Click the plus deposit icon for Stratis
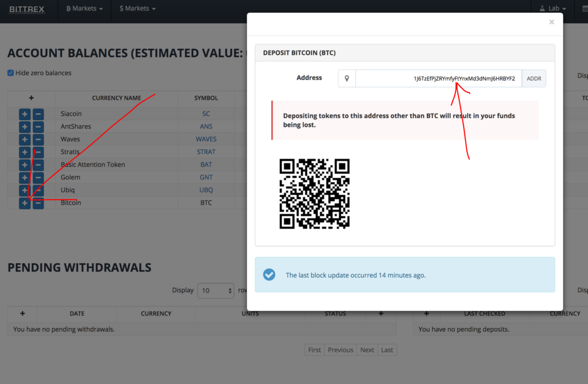 click(x=25, y=152)
